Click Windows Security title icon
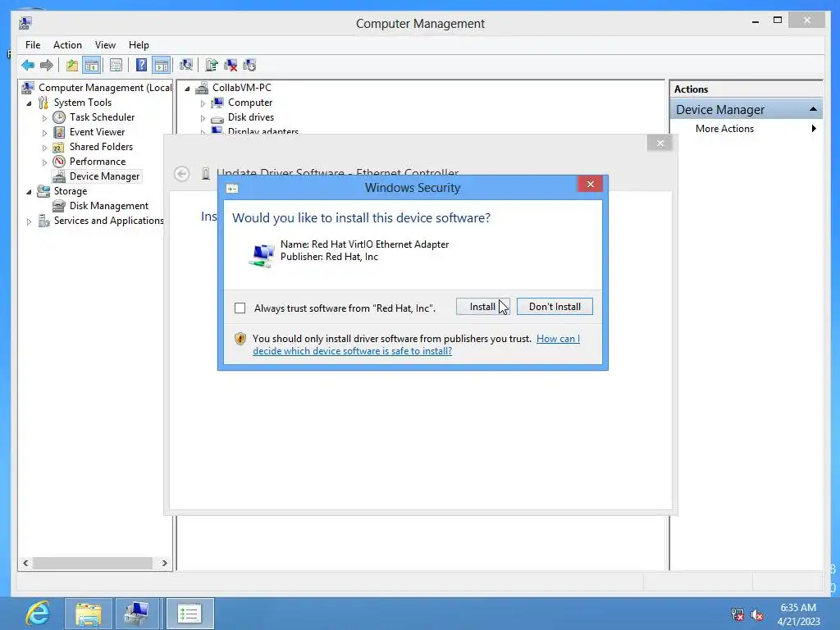Screen dimensions: 840x630 (x=232, y=188)
